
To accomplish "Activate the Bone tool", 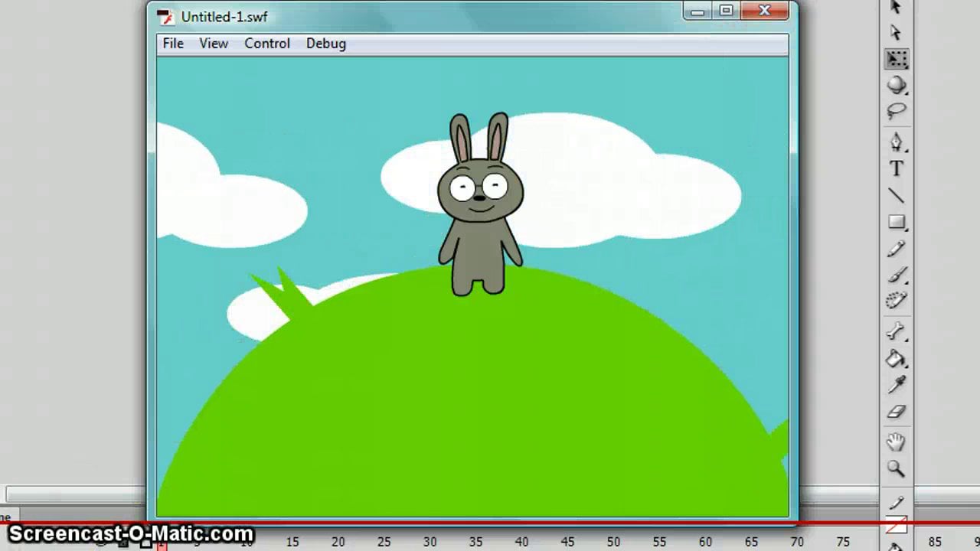I will click(897, 331).
